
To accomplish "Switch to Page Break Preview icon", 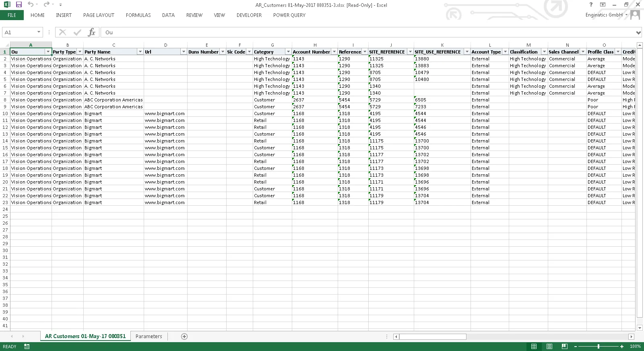I will coord(565,346).
